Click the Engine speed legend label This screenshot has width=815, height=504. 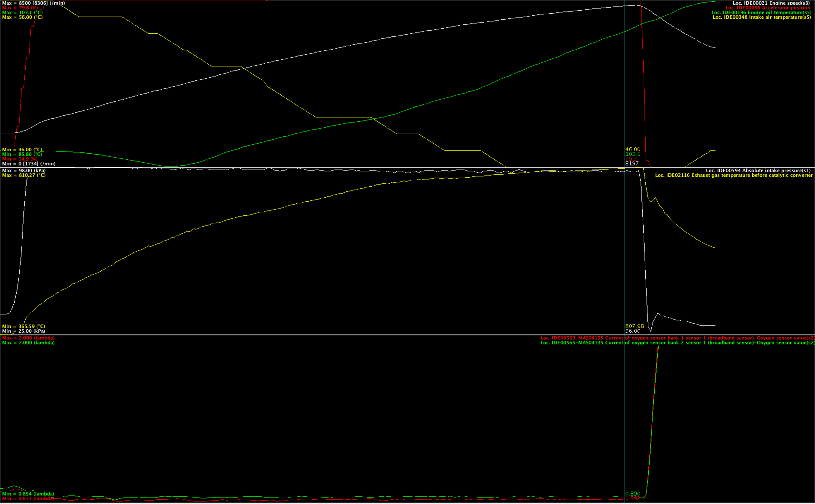[x=771, y=3]
